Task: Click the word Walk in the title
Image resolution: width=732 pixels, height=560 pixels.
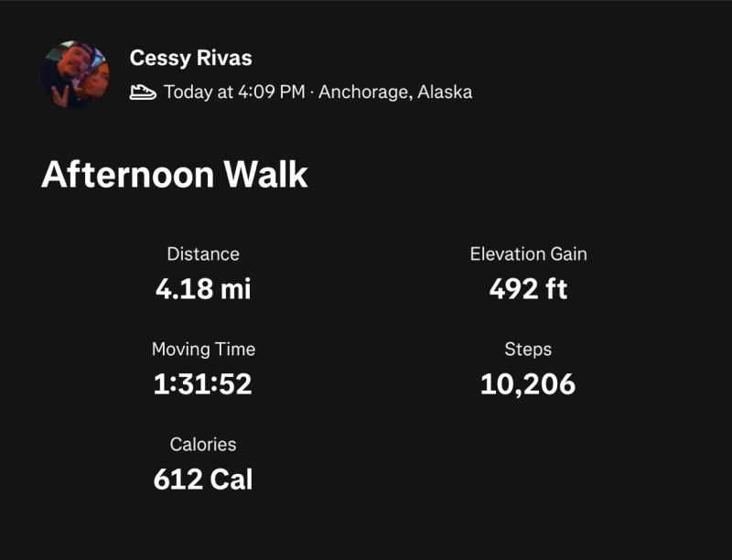Action: coord(265,175)
